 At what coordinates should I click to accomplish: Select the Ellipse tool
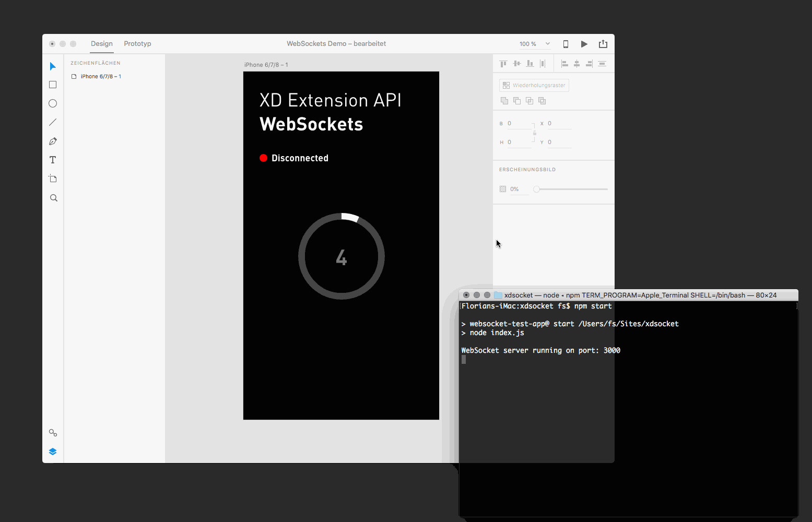[53, 103]
